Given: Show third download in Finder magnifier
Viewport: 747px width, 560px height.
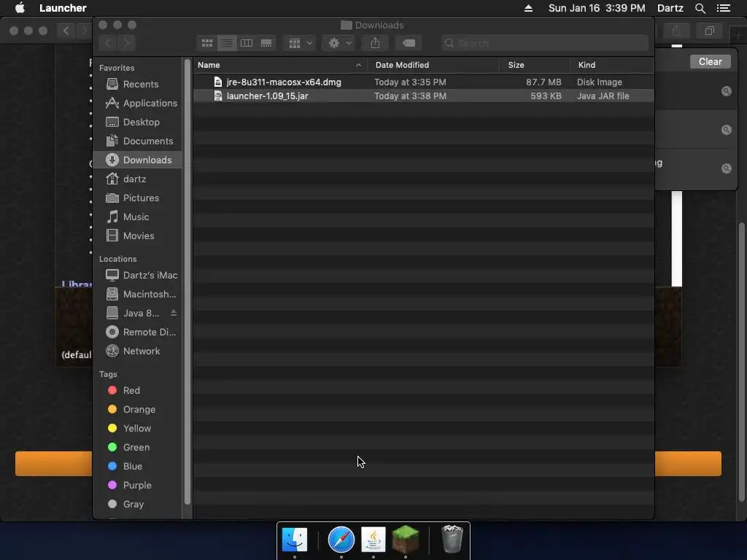Looking at the screenshot, I should click(x=726, y=168).
